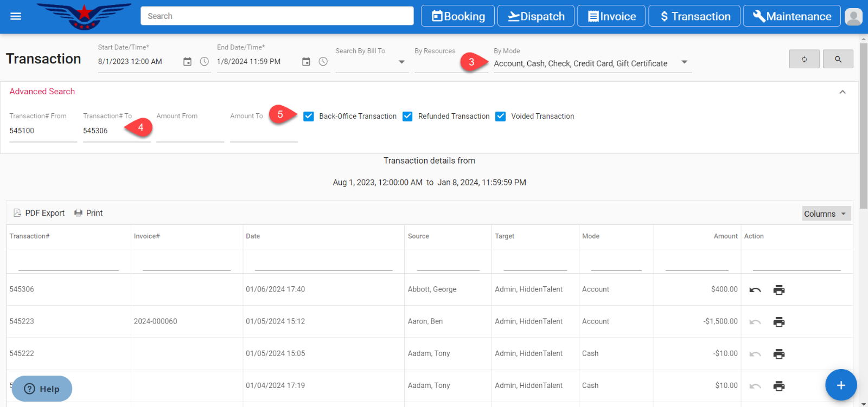Open the Start Date calendar picker

pos(187,62)
